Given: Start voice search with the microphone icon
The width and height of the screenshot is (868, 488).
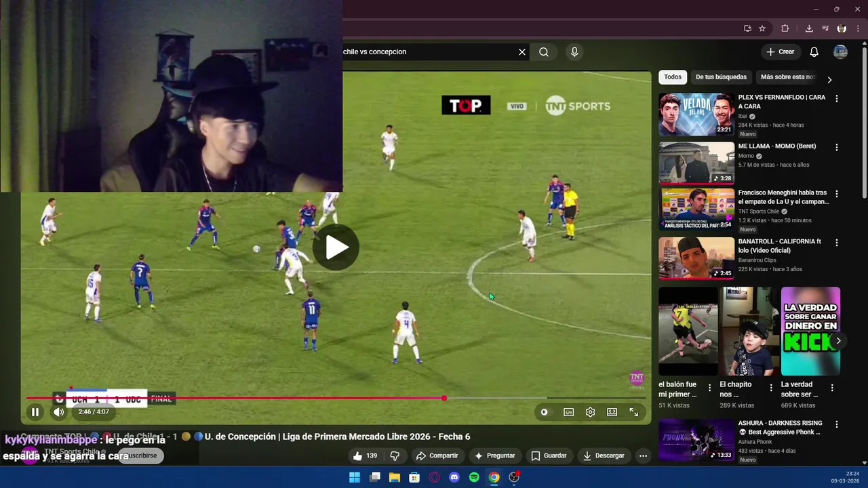Looking at the screenshot, I should 574,52.
